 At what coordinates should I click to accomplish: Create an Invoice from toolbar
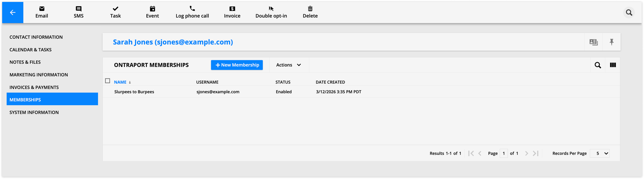(x=232, y=12)
